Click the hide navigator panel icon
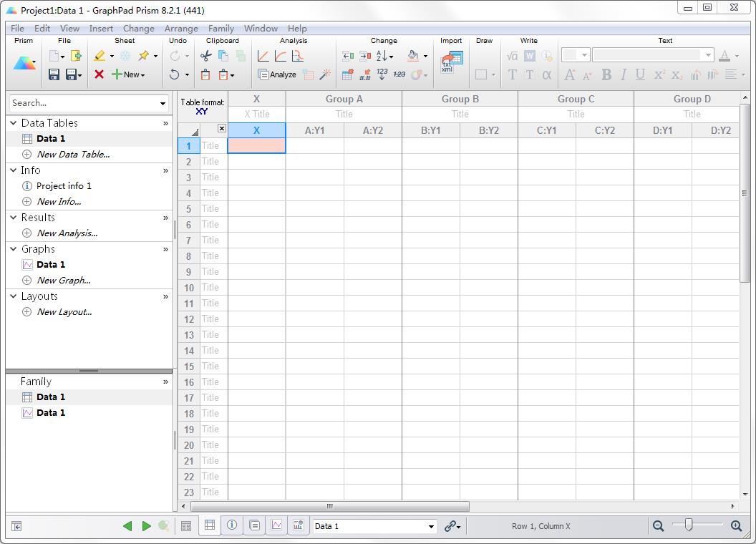Screen dimensions: 756x544 tap(16, 527)
